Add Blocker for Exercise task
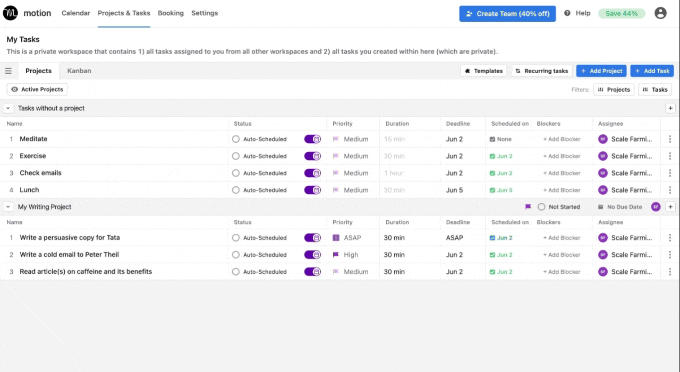Viewport: 680px width, 372px height. [x=561, y=156]
